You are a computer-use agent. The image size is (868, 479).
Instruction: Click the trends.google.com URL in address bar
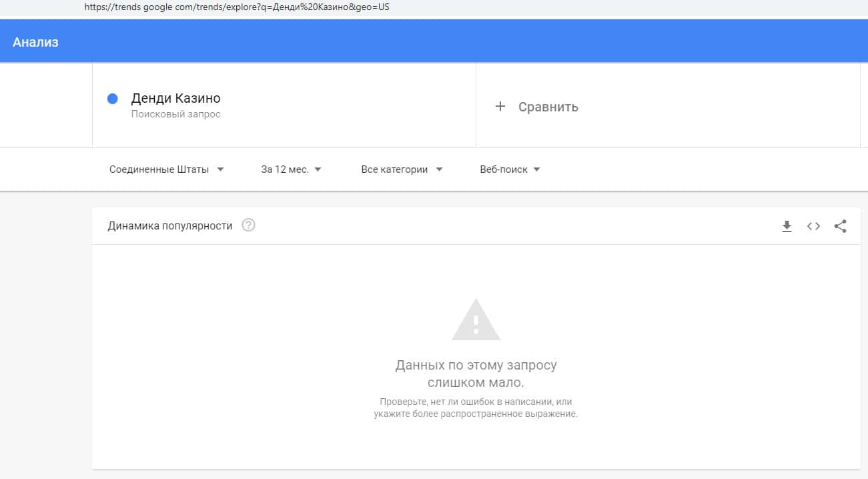click(x=237, y=7)
